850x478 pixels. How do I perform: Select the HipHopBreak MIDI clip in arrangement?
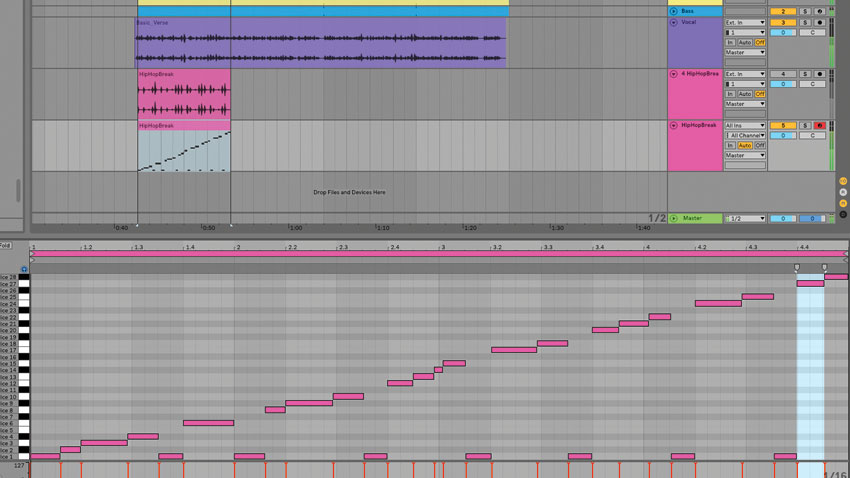pos(184,146)
